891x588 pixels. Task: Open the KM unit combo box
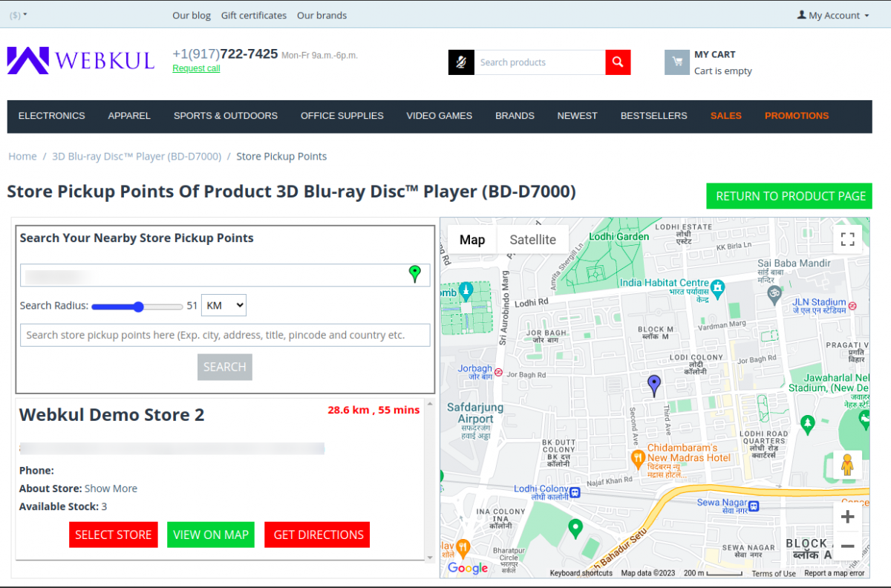coord(223,304)
